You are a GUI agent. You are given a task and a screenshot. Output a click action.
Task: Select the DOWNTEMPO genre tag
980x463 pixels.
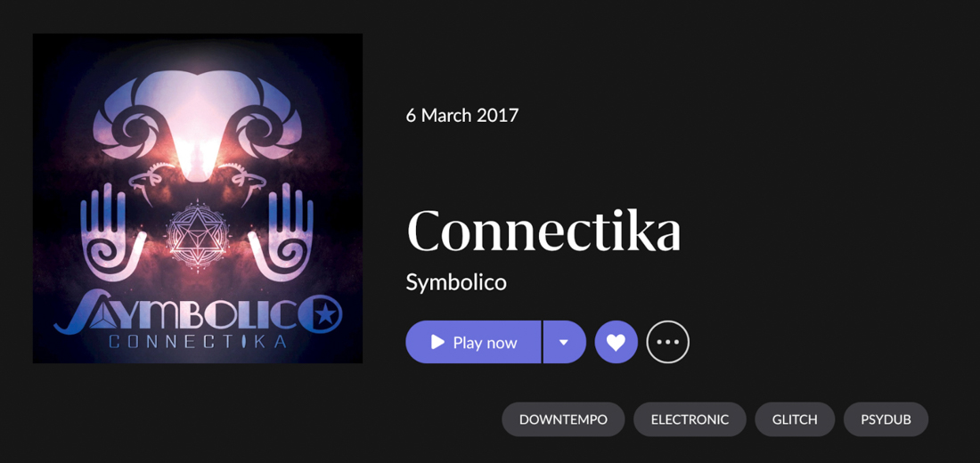563,419
